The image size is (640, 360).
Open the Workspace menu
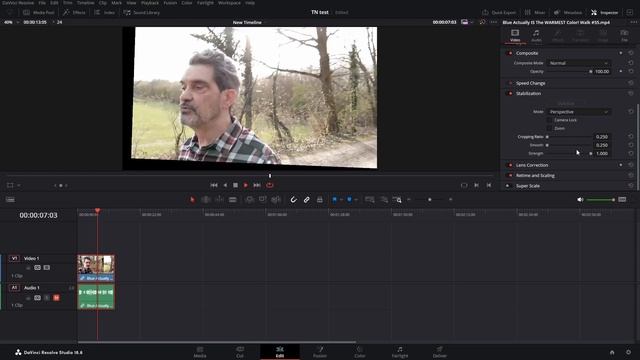(229, 3)
